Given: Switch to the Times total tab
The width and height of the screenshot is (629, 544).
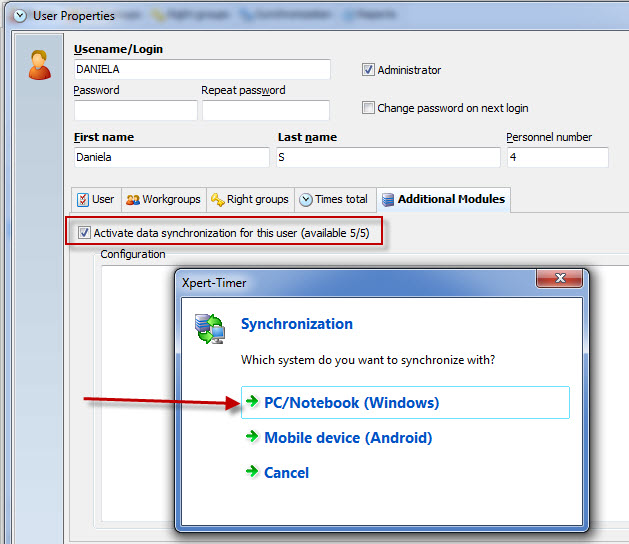Looking at the screenshot, I should click(335, 199).
